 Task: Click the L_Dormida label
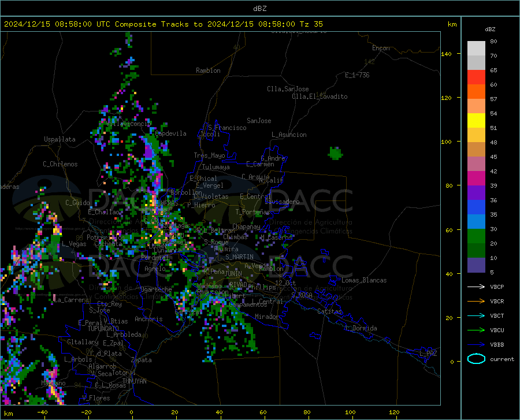tap(361, 328)
